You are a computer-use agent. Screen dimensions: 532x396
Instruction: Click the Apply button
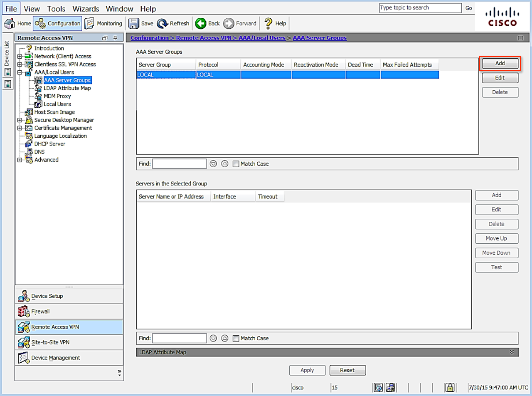tap(307, 370)
